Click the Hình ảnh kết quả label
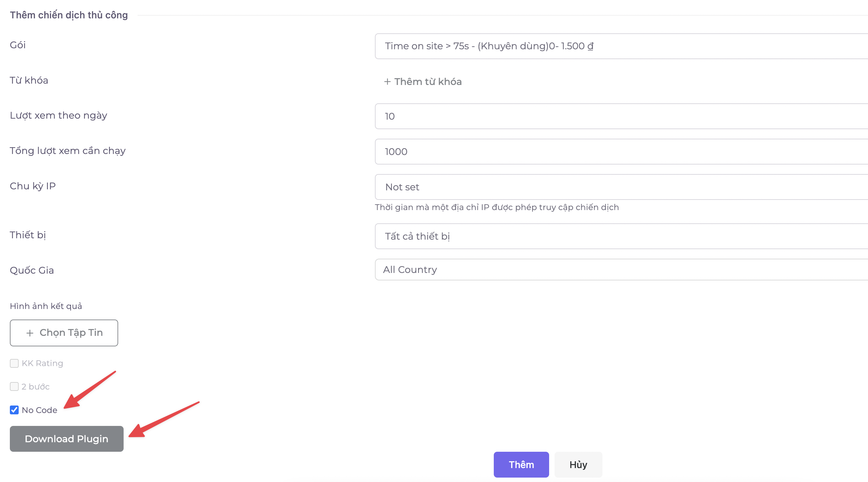 pyautogui.click(x=46, y=306)
